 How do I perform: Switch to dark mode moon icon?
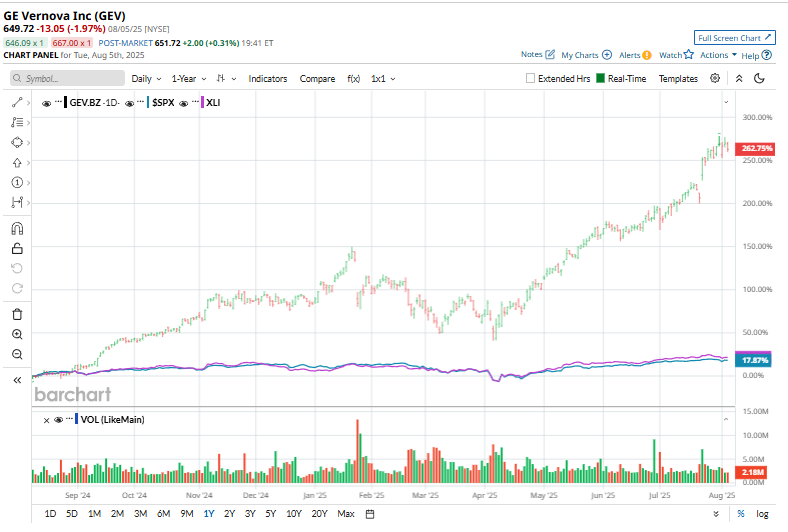(759, 78)
